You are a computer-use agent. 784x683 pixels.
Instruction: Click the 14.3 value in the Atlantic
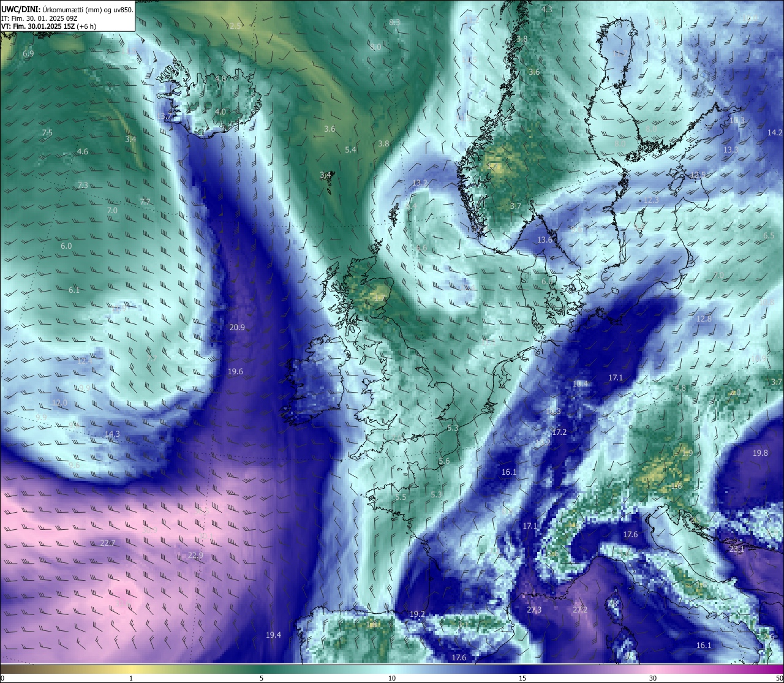pos(112,434)
